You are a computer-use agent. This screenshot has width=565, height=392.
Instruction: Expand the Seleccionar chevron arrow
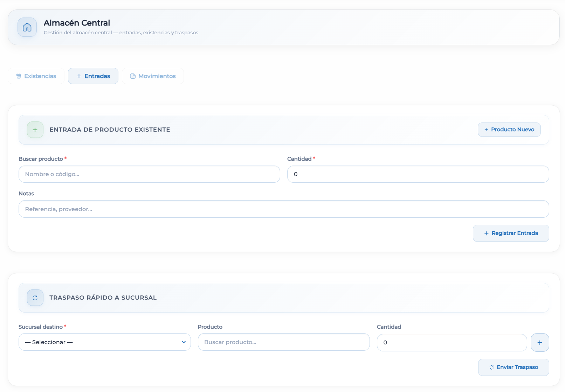(184, 342)
